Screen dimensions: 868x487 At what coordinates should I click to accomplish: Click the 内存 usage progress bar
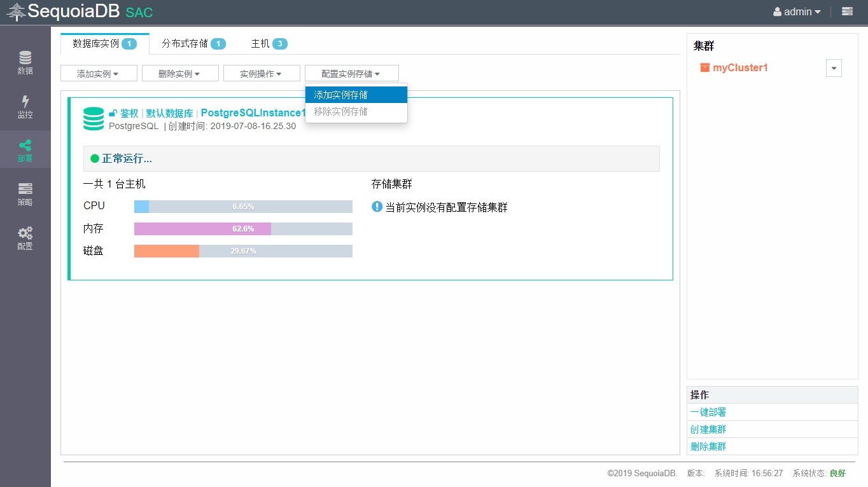243,229
